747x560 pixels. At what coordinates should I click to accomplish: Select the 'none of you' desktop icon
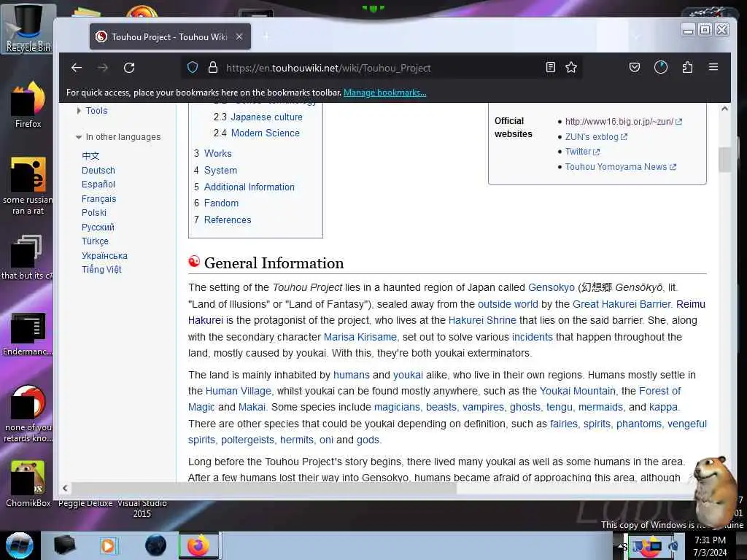click(x=28, y=414)
